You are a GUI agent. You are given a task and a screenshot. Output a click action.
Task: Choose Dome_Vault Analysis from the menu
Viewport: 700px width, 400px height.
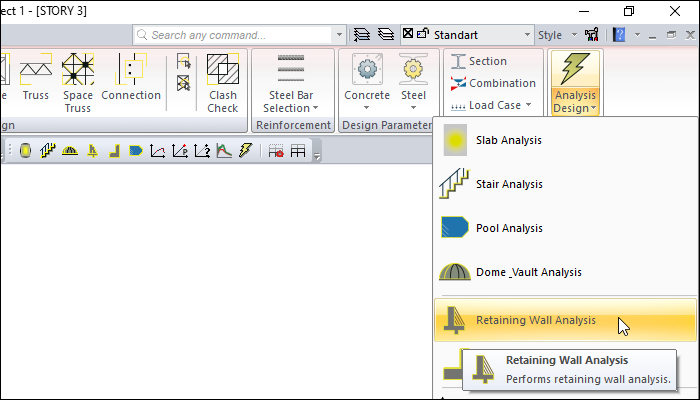tap(565, 272)
